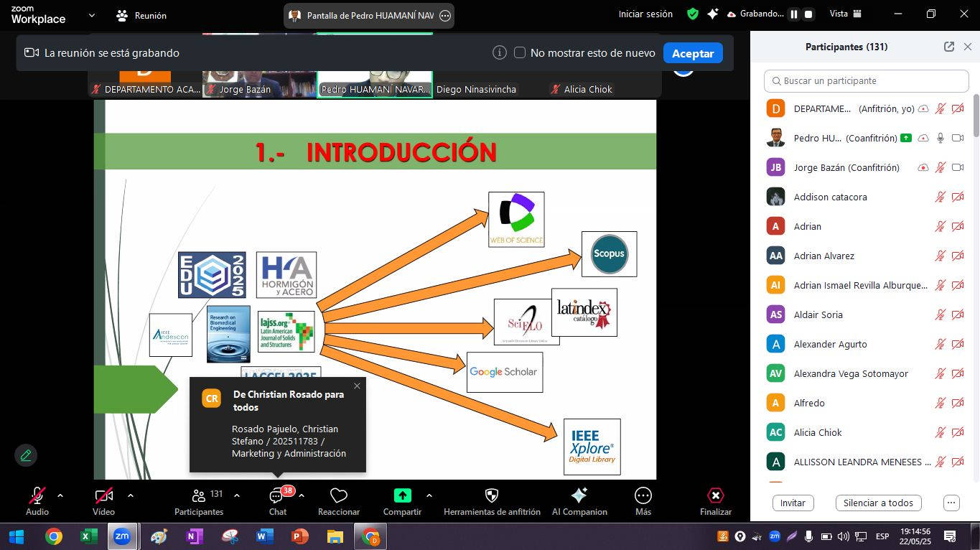The width and height of the screenshot is (980, 550).
Task: Toggle mute for Adrian Alvarez
Action: (x=941, y=256)
